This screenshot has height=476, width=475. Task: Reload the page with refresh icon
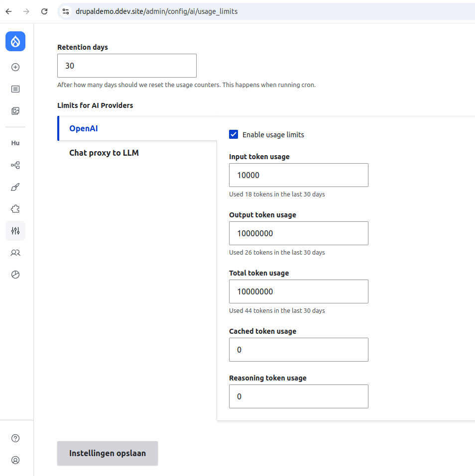[44, 11]
